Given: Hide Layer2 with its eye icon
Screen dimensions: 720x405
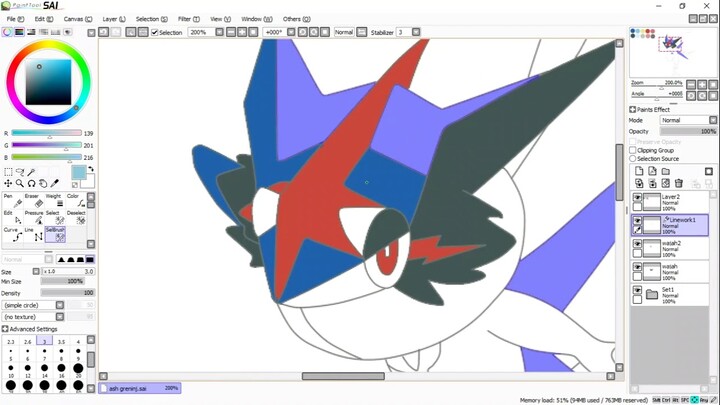Looking at the screenshot, I should click(637, 197).
